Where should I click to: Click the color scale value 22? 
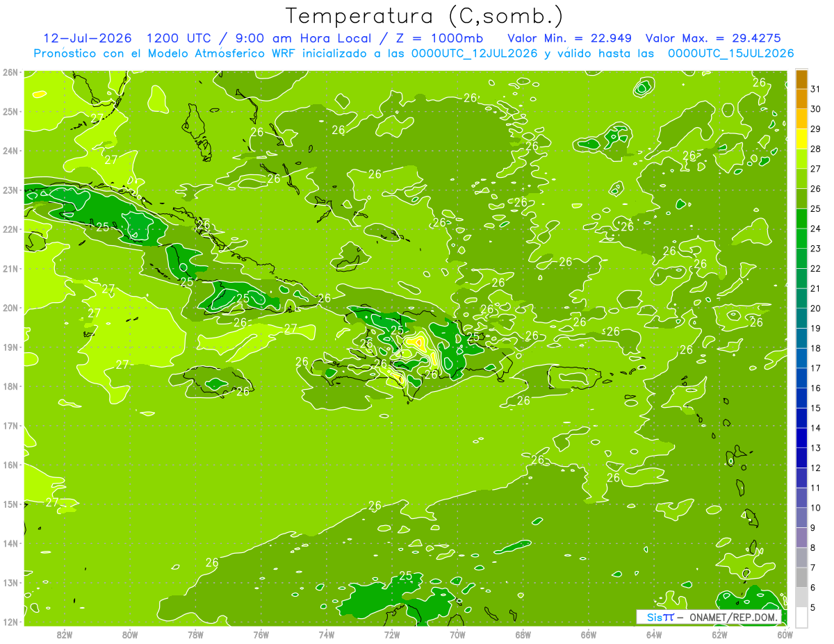(x=816, y=269)
